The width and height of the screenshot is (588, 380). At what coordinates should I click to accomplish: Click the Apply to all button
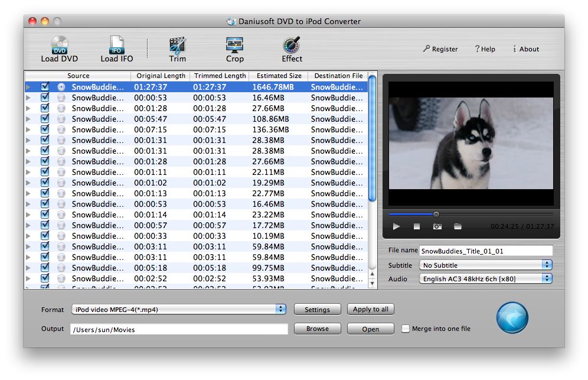pos(371,309)
